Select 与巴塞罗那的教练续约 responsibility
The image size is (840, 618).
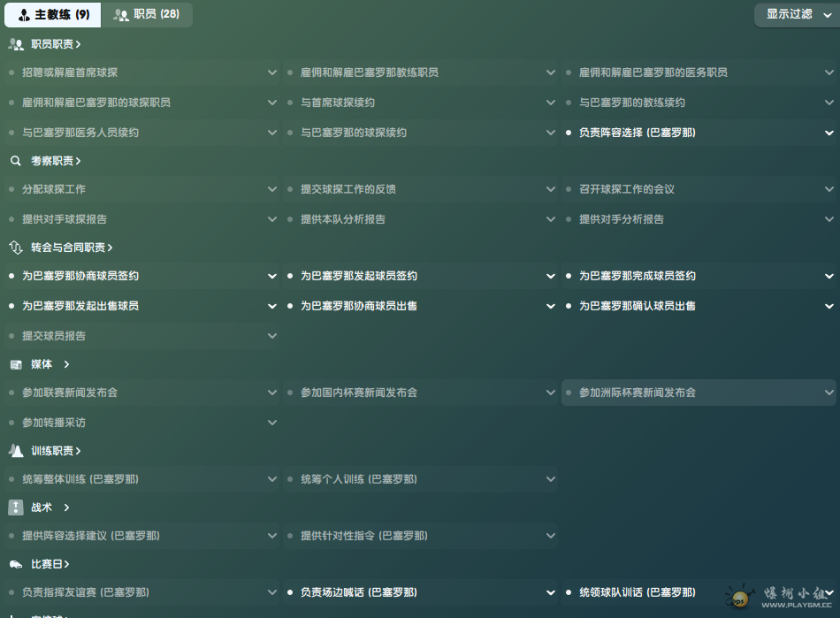coord(699,103)
